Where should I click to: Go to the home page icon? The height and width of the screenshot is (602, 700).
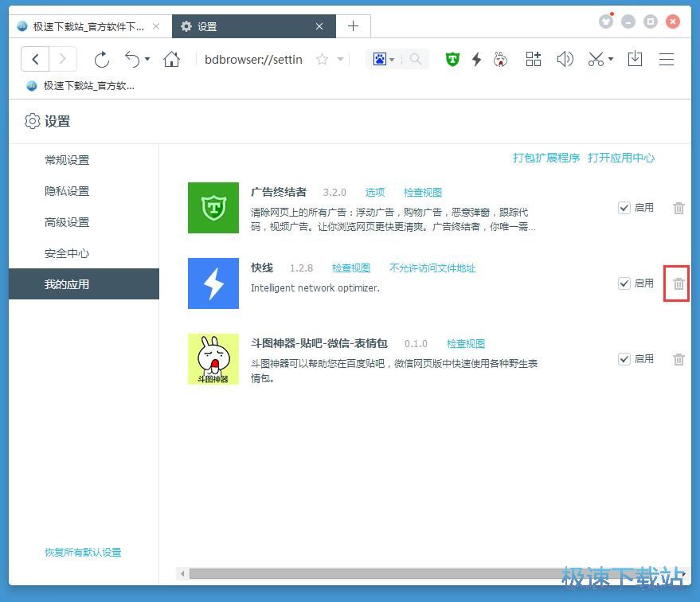pyautogui.click(x=171, y=59)
